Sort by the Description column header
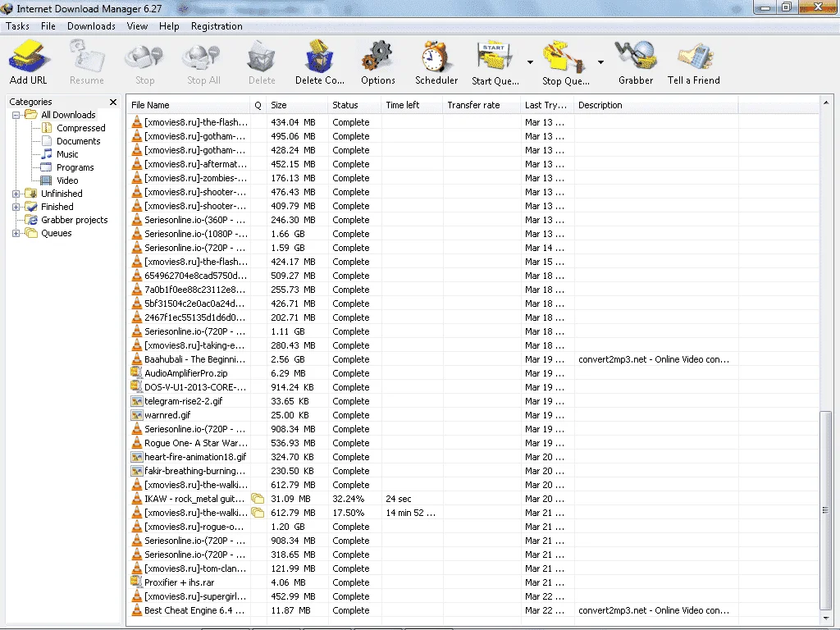The image size is (840, 630). [655, 105]
